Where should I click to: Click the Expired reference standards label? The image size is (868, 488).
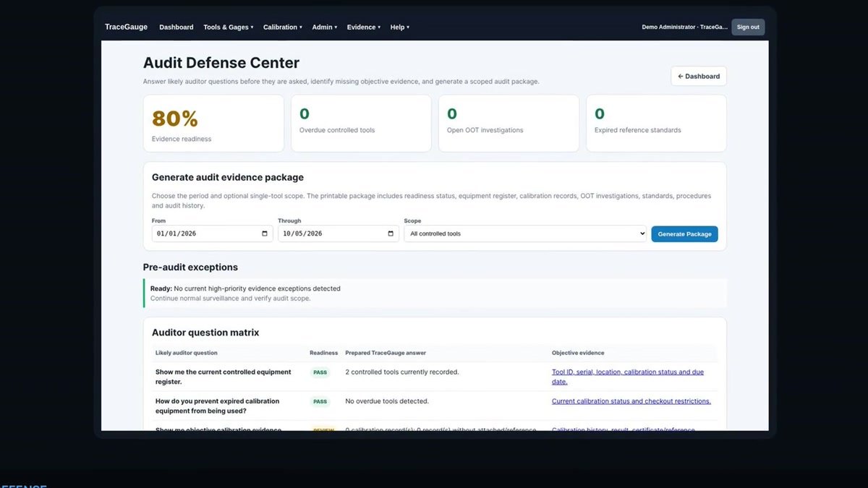[x=638, y=130]
